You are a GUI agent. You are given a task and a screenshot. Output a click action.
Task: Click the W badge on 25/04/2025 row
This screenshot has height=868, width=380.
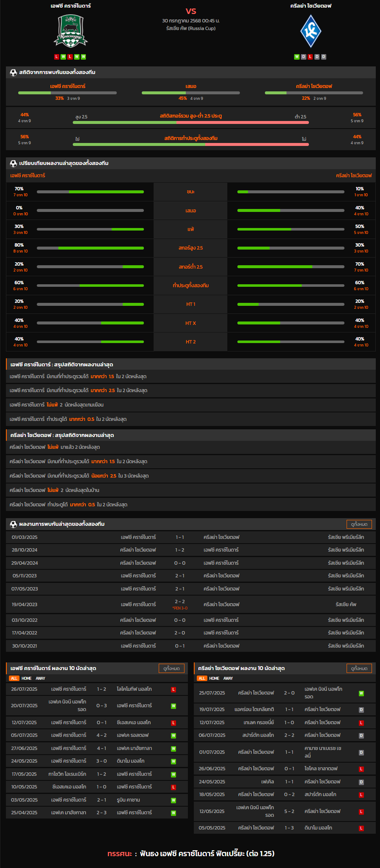(173, 813)
